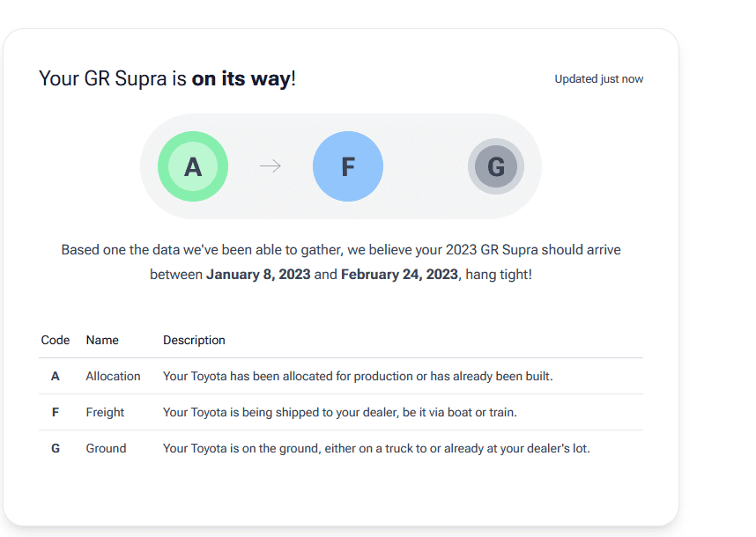The height and width of the screenshot is (537, 756).
Task: Click code 'A' in the table
Action: point(56,376)
